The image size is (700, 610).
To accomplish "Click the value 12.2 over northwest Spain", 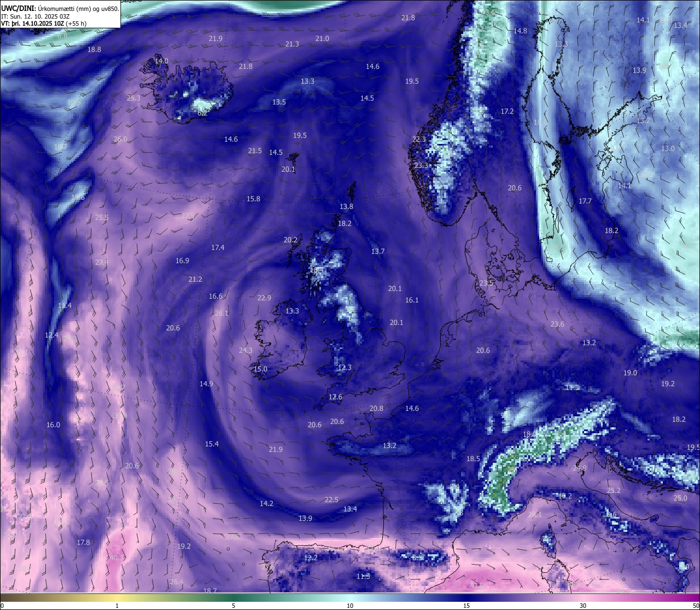I will pyautogui.click(x=311, y=557).
